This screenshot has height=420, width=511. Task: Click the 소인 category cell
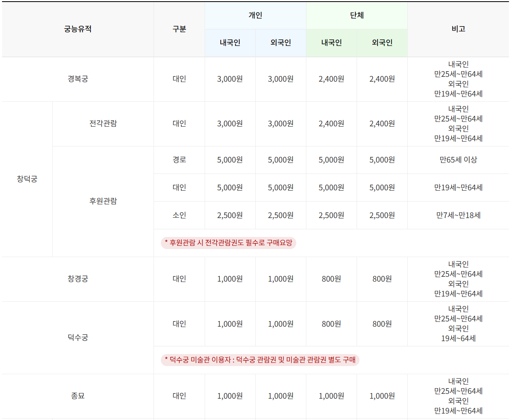coord(179,215)
